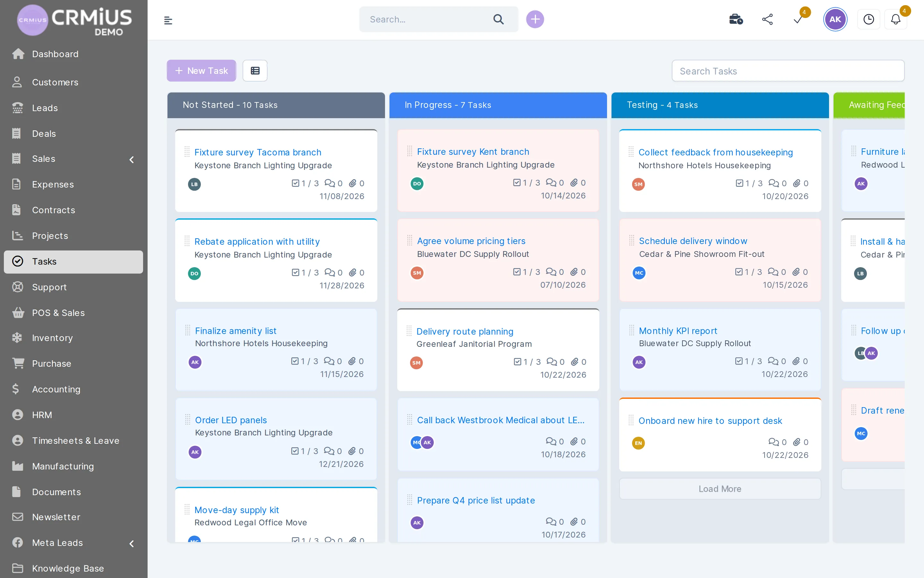Open the checkmark tasks icon with badge

pos(798,19)
